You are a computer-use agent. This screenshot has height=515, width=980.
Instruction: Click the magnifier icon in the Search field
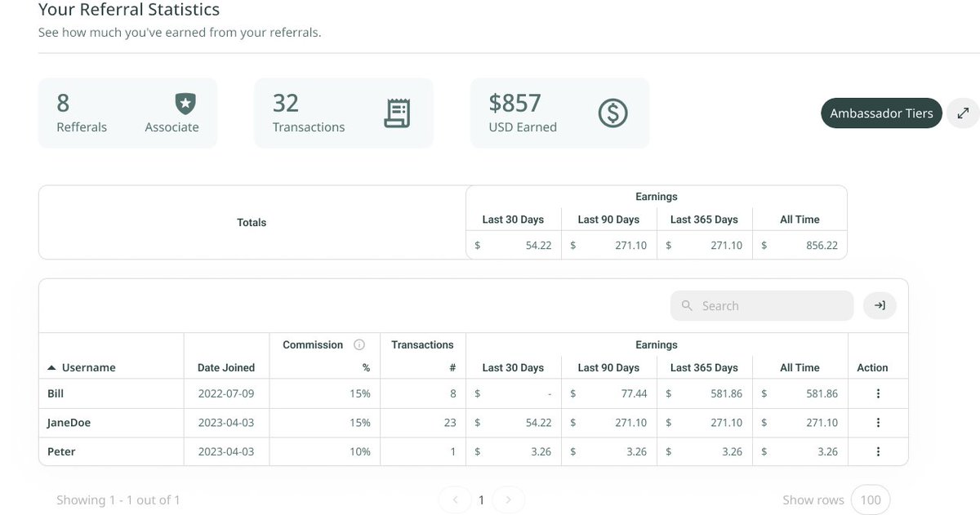coord(687,305)
